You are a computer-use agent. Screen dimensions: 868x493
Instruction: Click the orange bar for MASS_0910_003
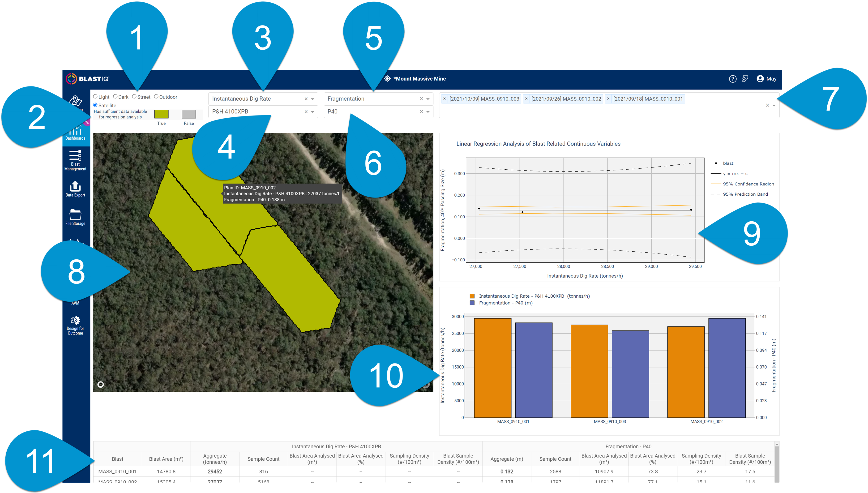(x=589, y=371)
